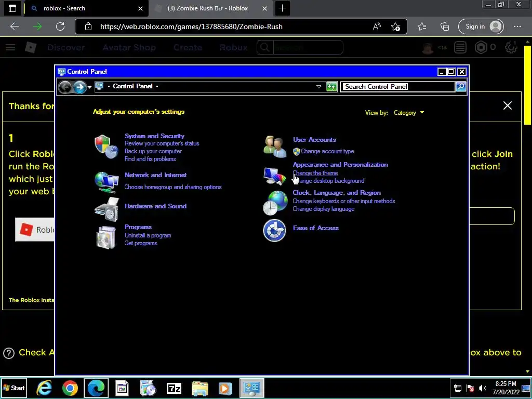Screen dimensions: 532x399
Task: Click the Edge Sign in button
Action: tap(481, 26)
